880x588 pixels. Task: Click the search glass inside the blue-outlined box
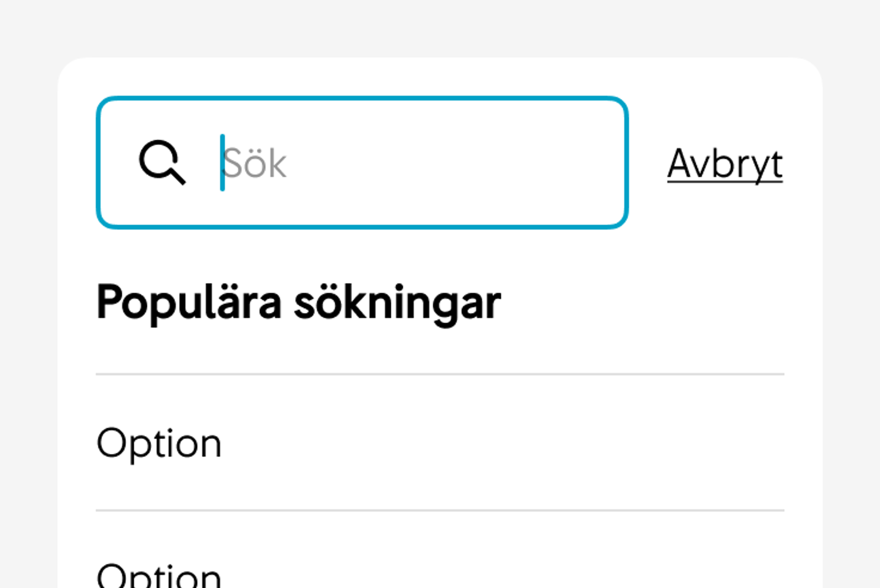click(162, 162)
